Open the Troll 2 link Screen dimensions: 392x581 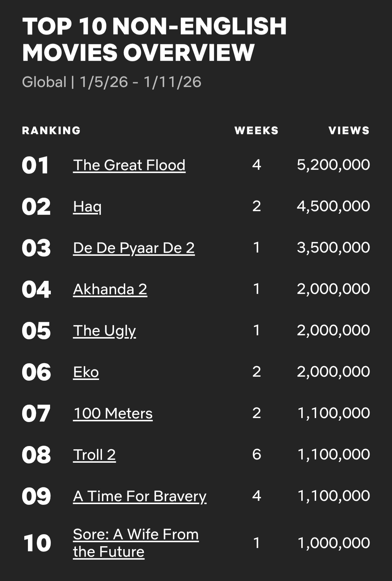pos(94,455)
